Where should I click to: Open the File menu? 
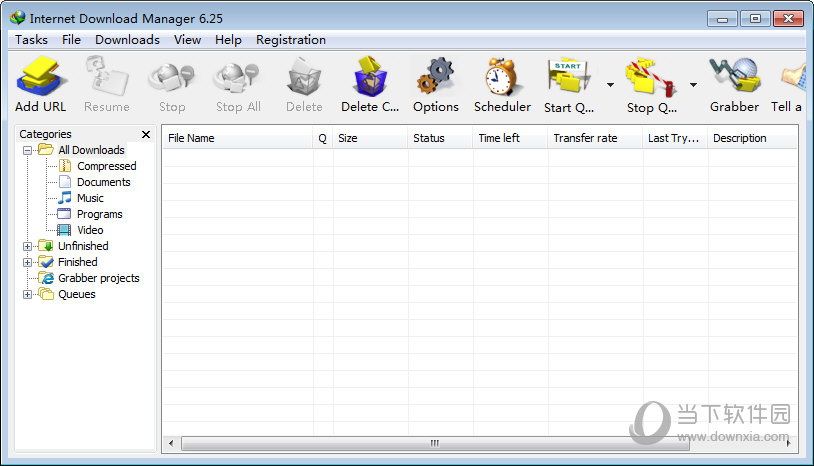71,39
